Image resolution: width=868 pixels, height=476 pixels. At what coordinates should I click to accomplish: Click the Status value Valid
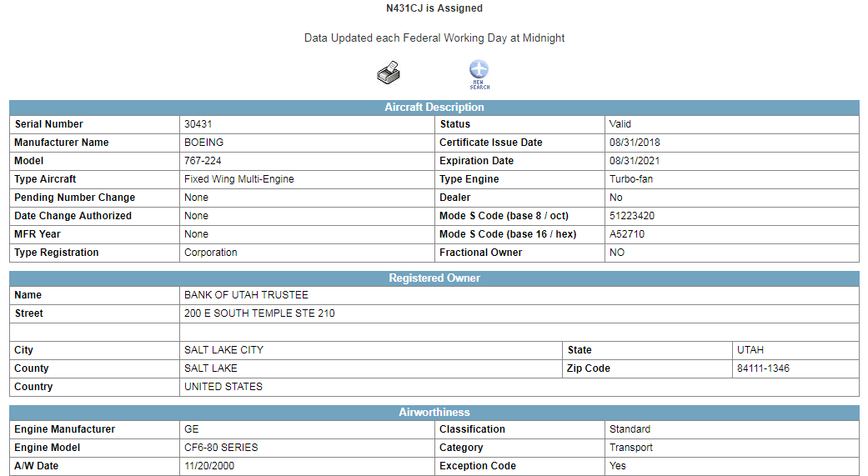620,124
